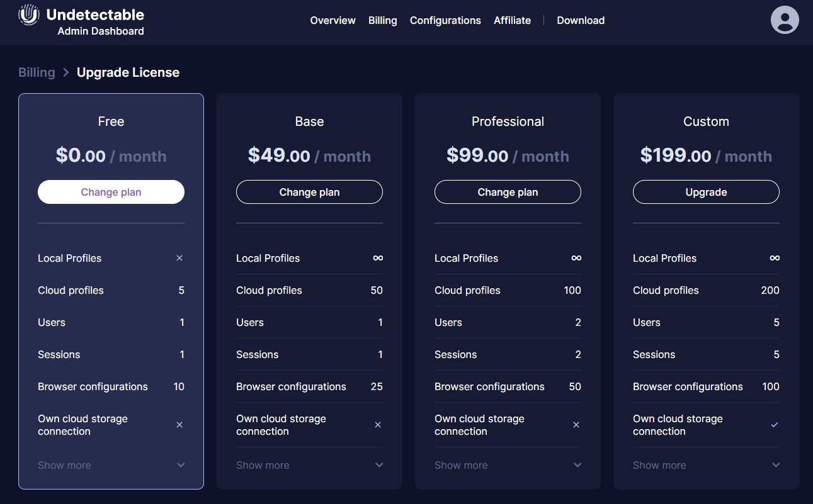The width and height of the screenshot is (813, 504).
Task: Expand the Base plan chevron arrow
Action: pos(379,465)
